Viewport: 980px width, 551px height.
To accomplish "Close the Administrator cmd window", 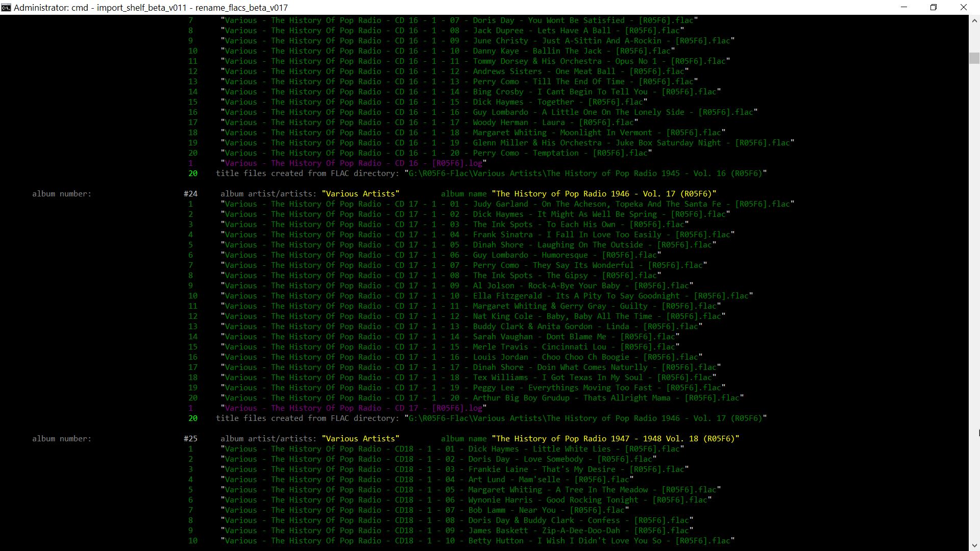I will [964, 7].
